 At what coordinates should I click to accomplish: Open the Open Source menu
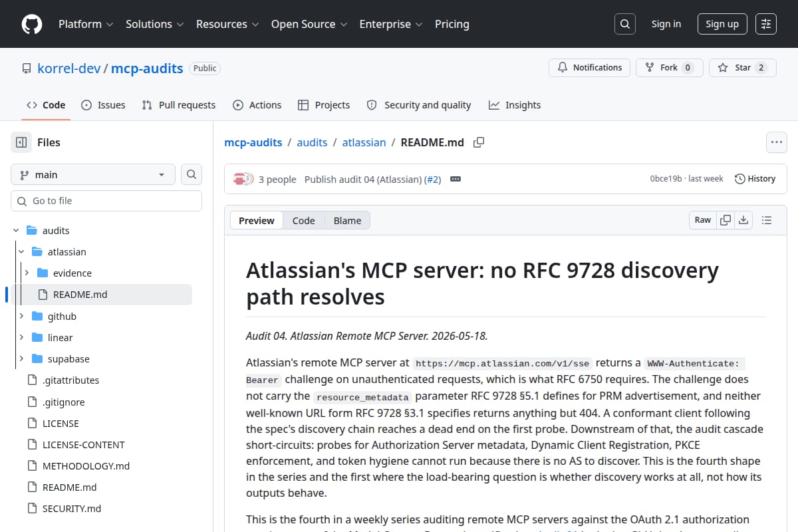click(309, 24)
